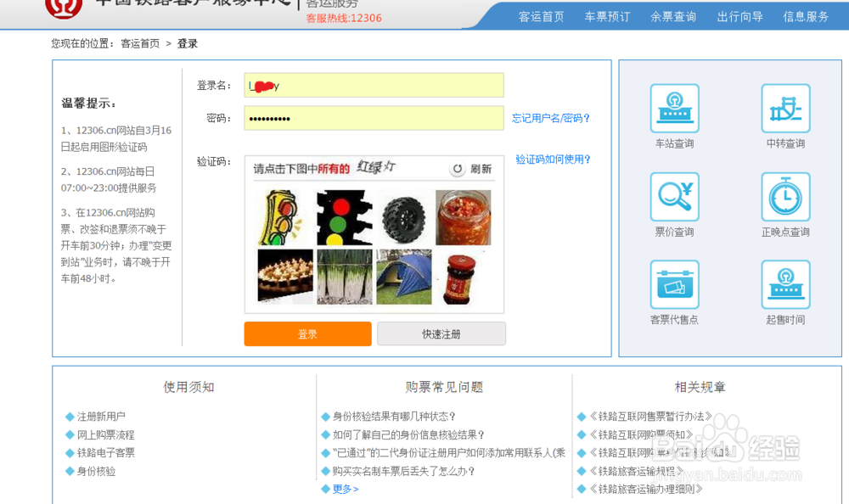Image resolution: width=849 pixels, height=504 pixels.
Task: Select the 中转查询 transfer query icon
Action: (784, 109)
